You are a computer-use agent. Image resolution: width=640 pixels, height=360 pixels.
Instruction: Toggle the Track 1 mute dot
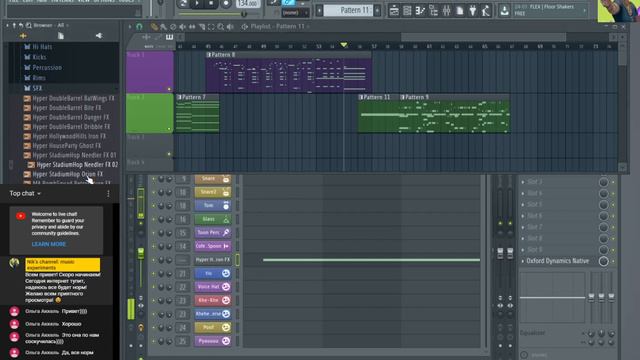pos(169,89)
